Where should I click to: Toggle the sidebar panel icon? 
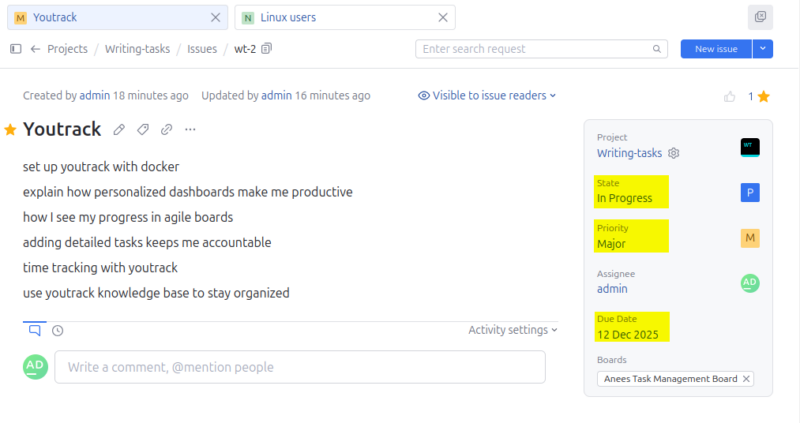pyautogui.click(x=16, y=49)
